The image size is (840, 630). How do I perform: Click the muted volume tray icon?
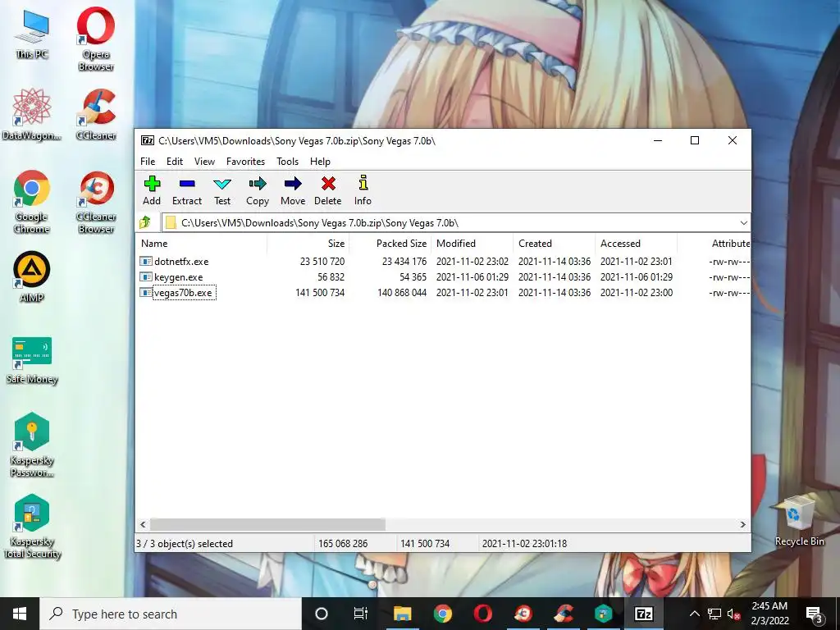(734, 614)
